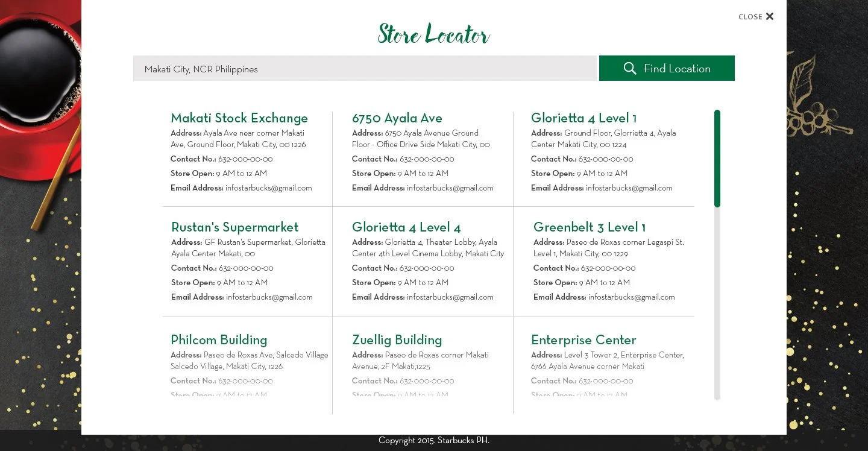Click 6750 Ayala Ave store open hours

[x=400, y=174]
